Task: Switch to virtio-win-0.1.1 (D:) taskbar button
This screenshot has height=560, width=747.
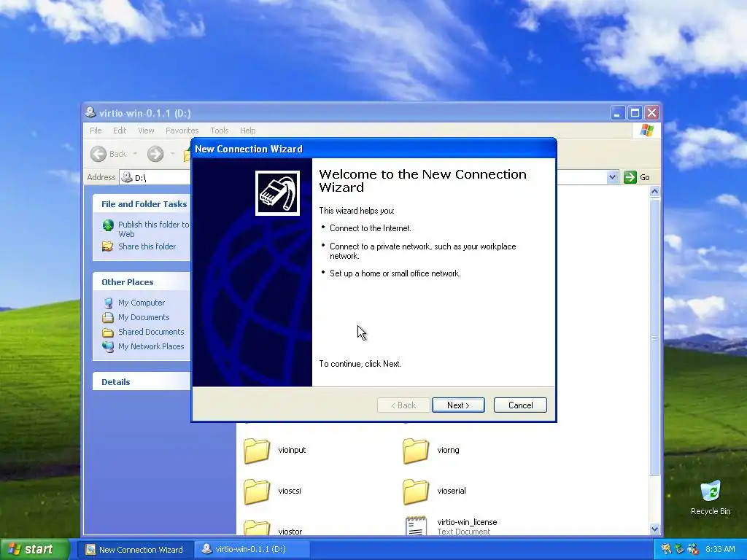Action: coord(252,550)
